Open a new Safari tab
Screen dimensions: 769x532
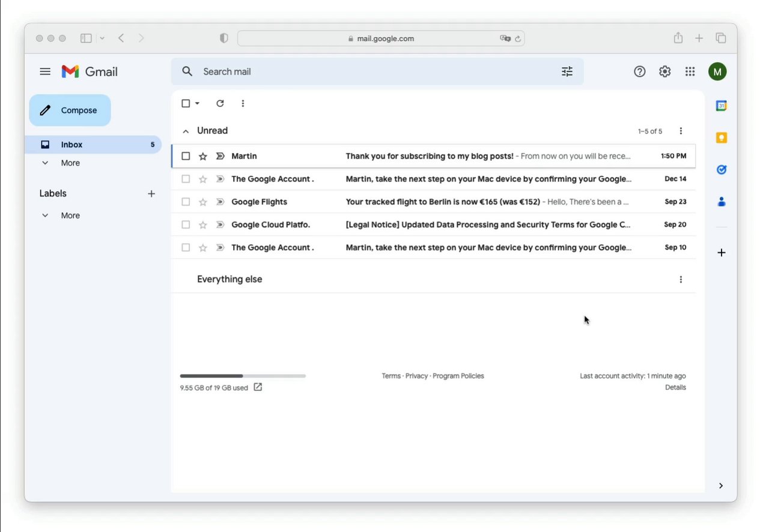pyautogui.click(x=699, y=38)
